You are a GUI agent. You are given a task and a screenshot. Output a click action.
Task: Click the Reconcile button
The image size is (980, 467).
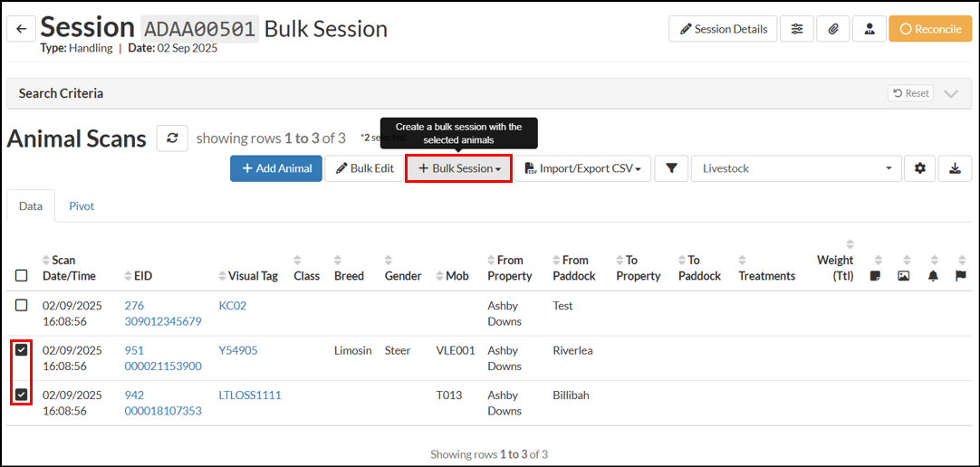930,29
